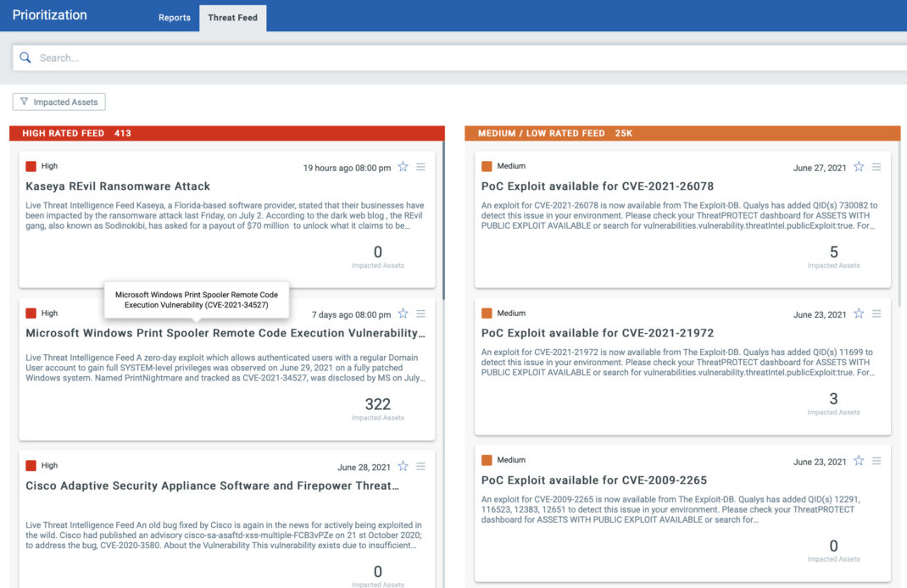Click the June 28, 2021 date
The image size is (907, 588).
[364, 467]
